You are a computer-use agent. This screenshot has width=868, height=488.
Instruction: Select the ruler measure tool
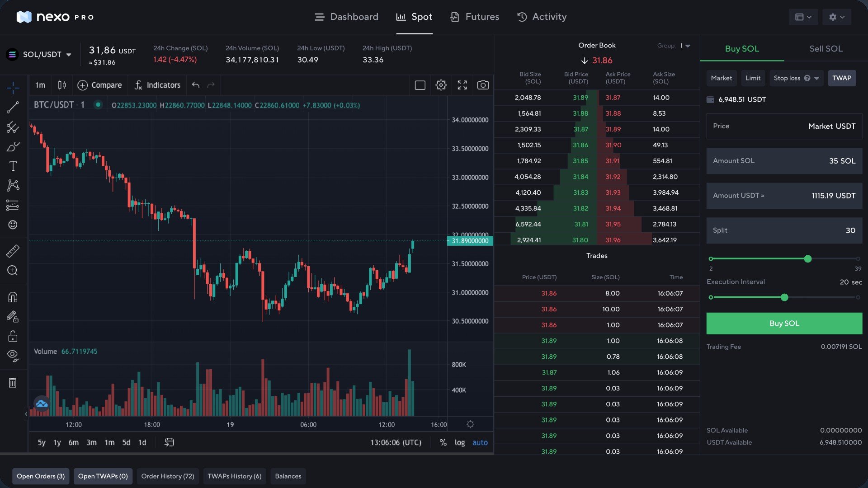[x=13, y=251]
